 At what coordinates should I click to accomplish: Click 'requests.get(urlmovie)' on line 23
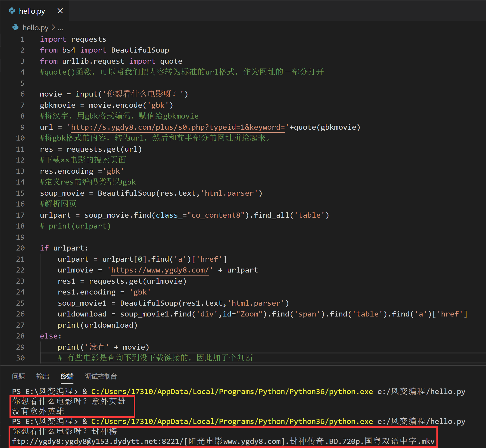(138, 281)
